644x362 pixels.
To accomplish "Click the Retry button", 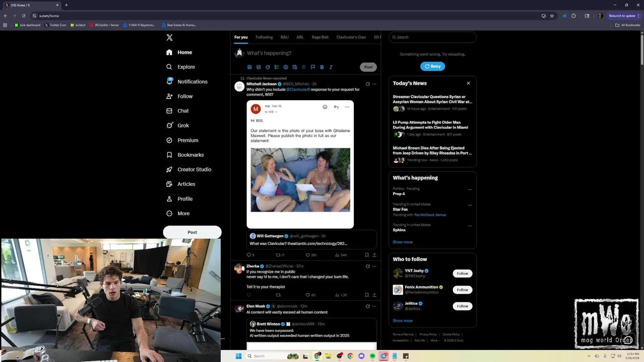I will [x=433, y=66].
